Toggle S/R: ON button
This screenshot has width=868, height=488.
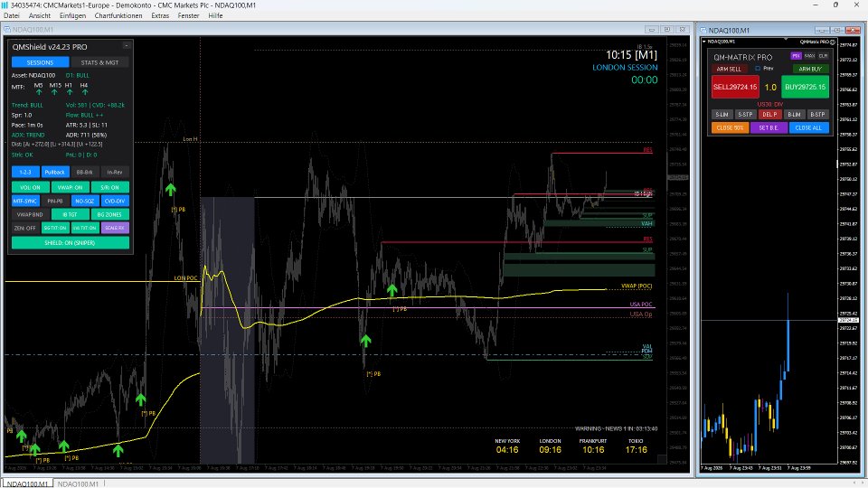coord(110,188)
